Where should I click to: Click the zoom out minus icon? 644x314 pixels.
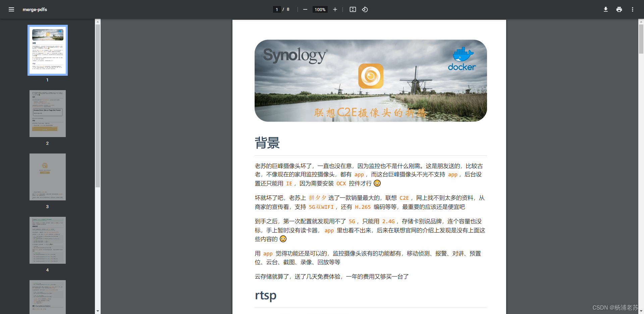tap(305, 9)
